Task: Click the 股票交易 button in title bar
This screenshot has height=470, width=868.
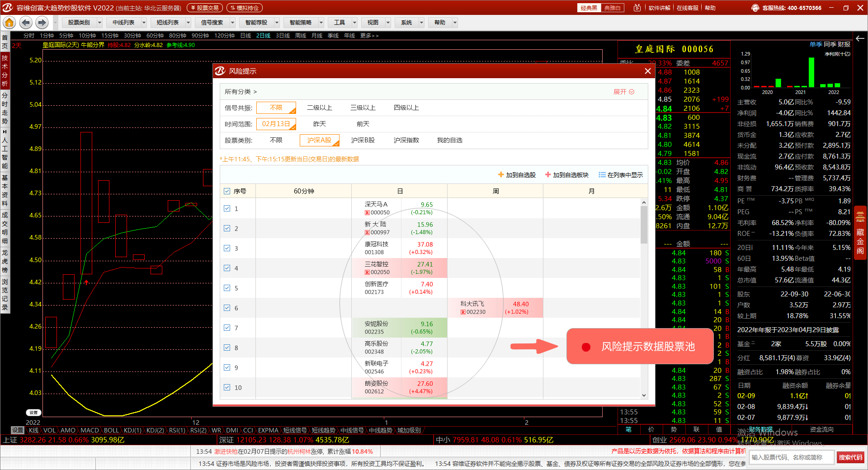Action: pyautogui.click(x=204, y=8)
